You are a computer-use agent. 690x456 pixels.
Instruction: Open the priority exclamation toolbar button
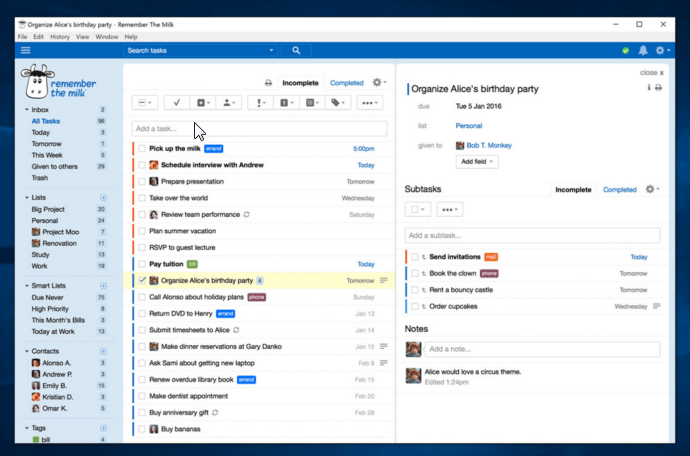261,103
